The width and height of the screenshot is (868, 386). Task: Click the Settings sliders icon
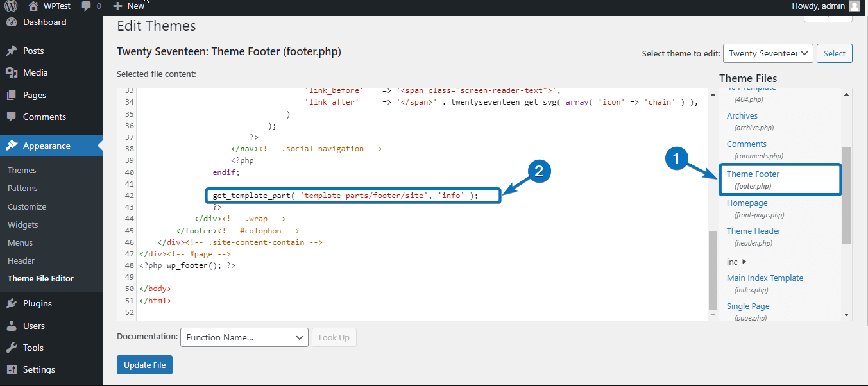[x=12, y=369]
